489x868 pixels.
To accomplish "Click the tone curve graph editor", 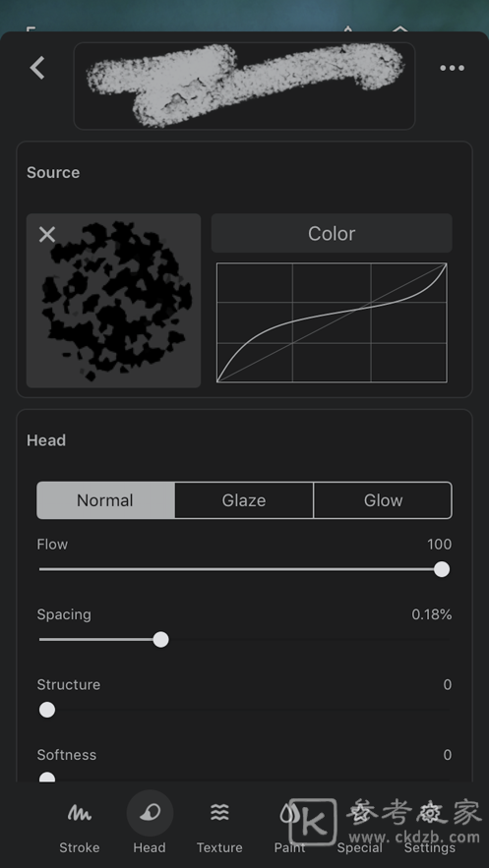I will coord(332,322).
